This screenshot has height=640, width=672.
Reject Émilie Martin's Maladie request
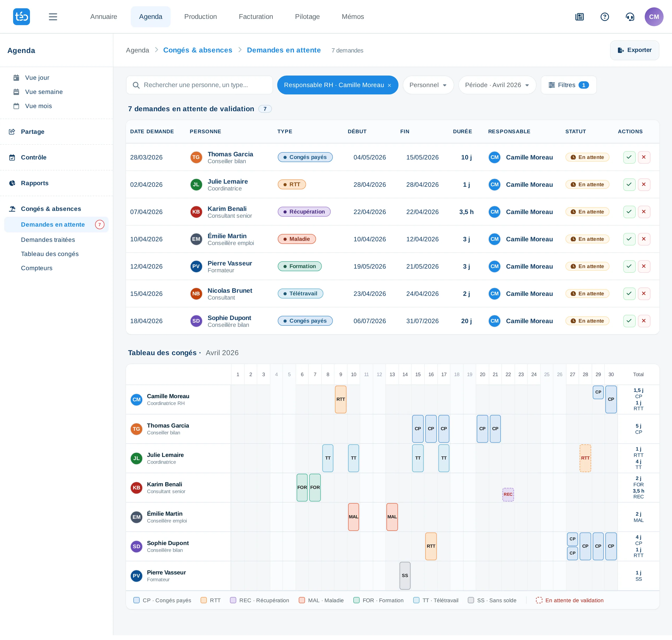click(x=644, y=239)
